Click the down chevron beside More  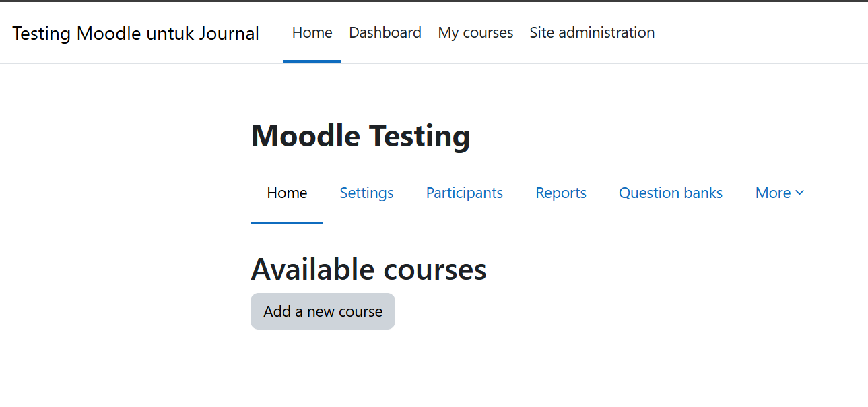[800, 193]
